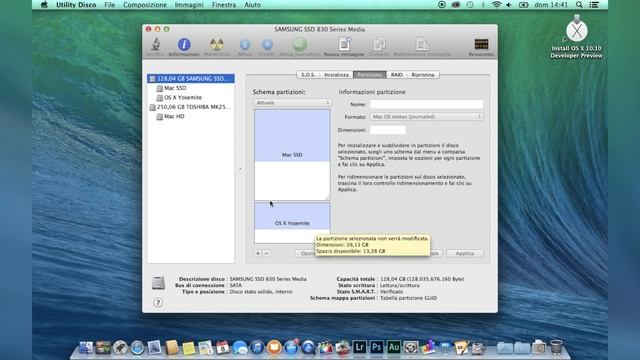Launch Lightroom from the Dock
Viewport: 640px width, 360px height.
point(359,347)
